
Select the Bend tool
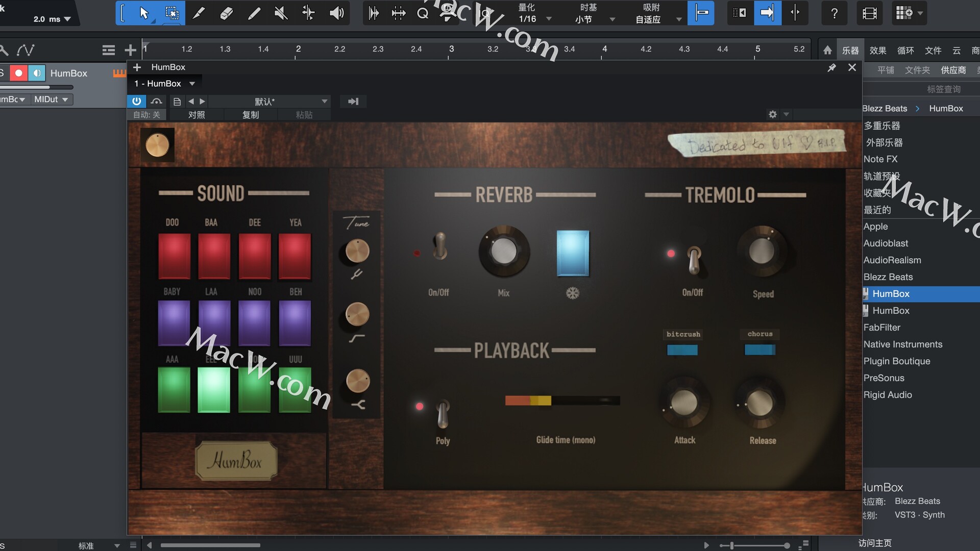pos(308,13)
